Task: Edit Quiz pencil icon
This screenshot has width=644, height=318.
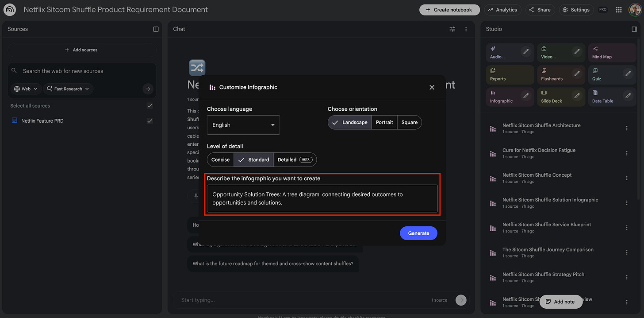Action: (x=628, y=74)
